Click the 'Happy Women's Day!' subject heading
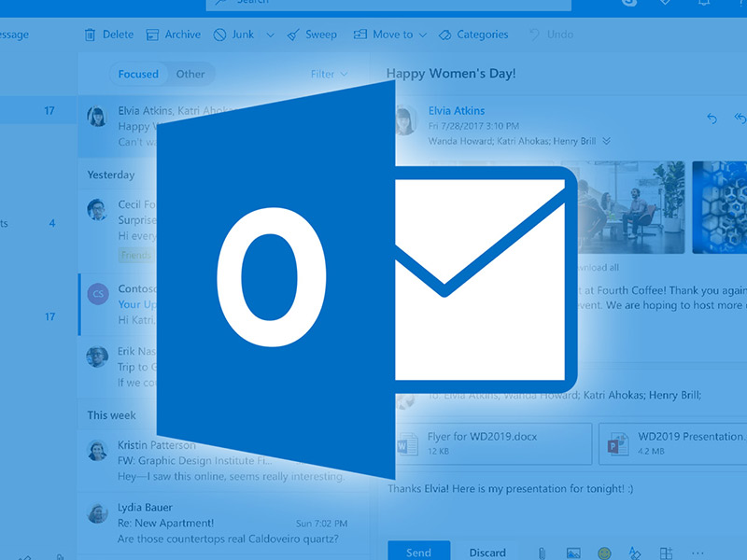The height and width of the screenshot is (560, 747). click(x=451, y=74)
